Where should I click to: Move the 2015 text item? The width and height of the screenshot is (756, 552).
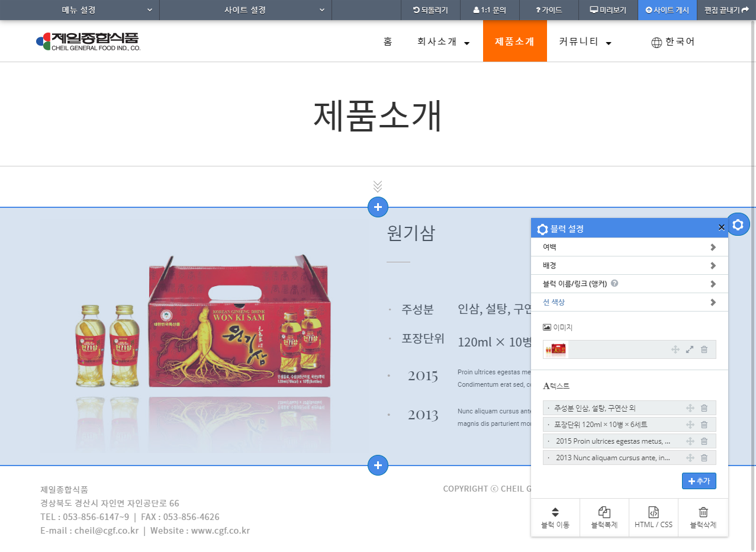690,441
